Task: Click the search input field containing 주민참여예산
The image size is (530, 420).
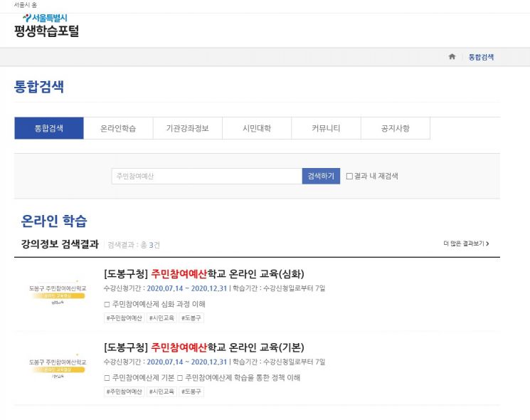Action: point(207,176)
